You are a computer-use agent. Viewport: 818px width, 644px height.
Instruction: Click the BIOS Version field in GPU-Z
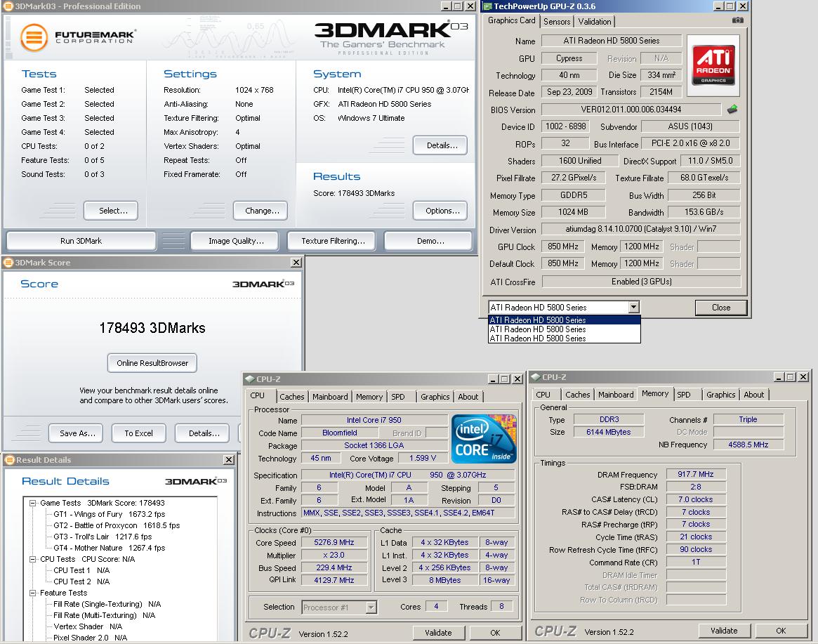[x=631, y=110]
